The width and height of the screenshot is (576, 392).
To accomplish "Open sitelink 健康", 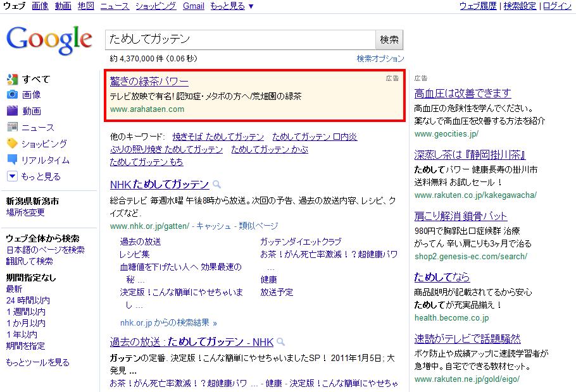I will pos(268,279).
